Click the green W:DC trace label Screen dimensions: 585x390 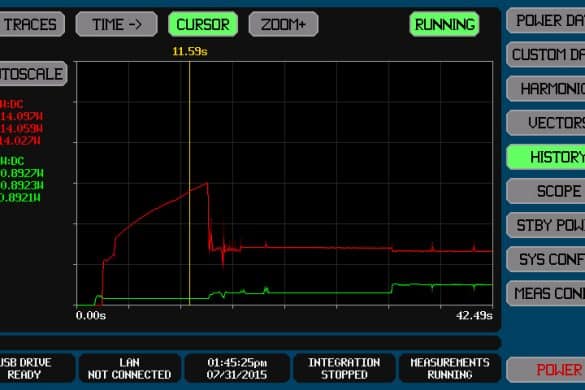point(12,161)
